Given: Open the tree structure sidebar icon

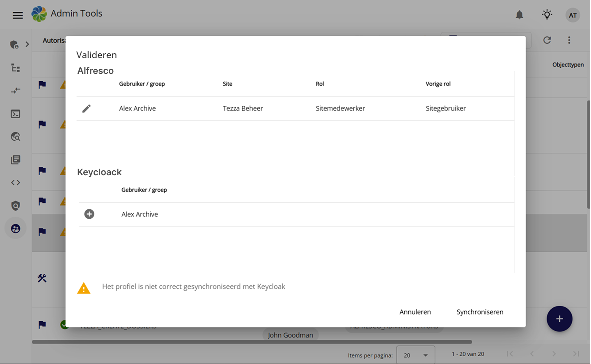Looking at the screenshot, I should (x=16, y=68).
